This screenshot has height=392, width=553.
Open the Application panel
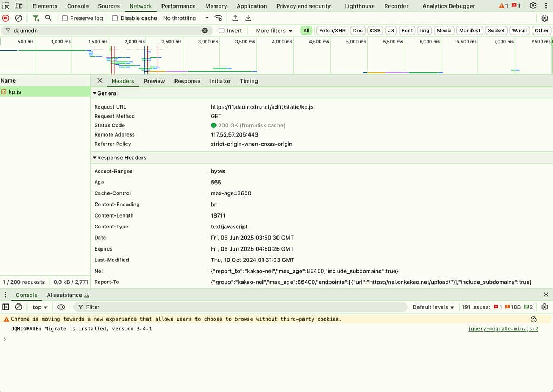pos(252,6)
